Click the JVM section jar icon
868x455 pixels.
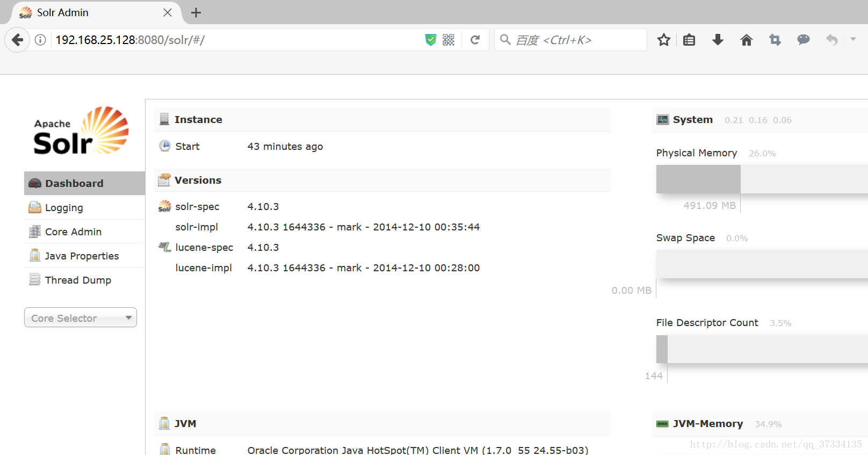click(x=164, y=423)
